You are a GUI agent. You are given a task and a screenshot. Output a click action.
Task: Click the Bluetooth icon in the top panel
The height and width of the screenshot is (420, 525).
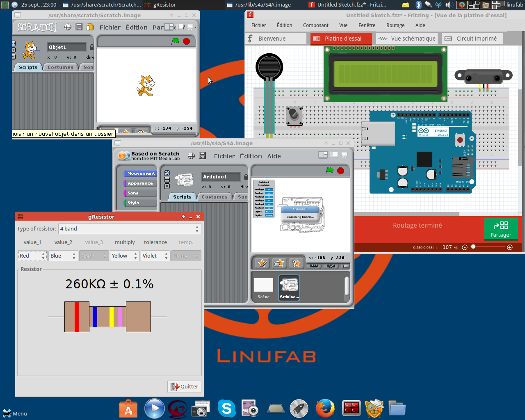point(418,5)
